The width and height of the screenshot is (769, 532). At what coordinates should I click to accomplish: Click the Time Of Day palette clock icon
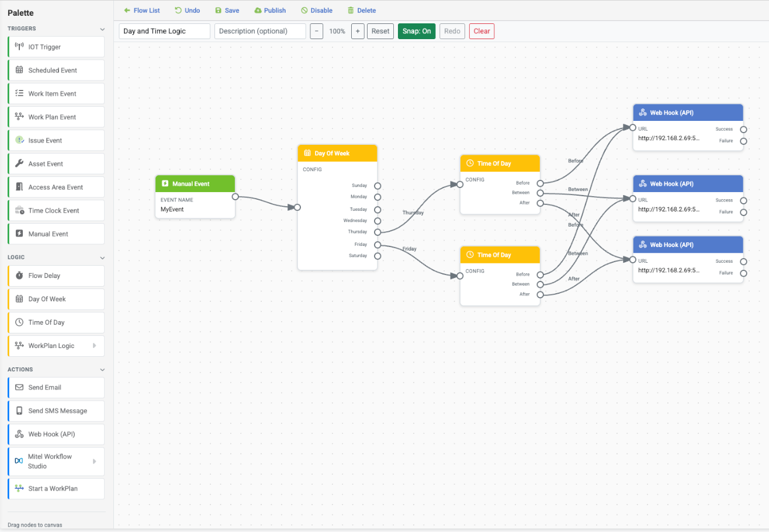point(19,322)
